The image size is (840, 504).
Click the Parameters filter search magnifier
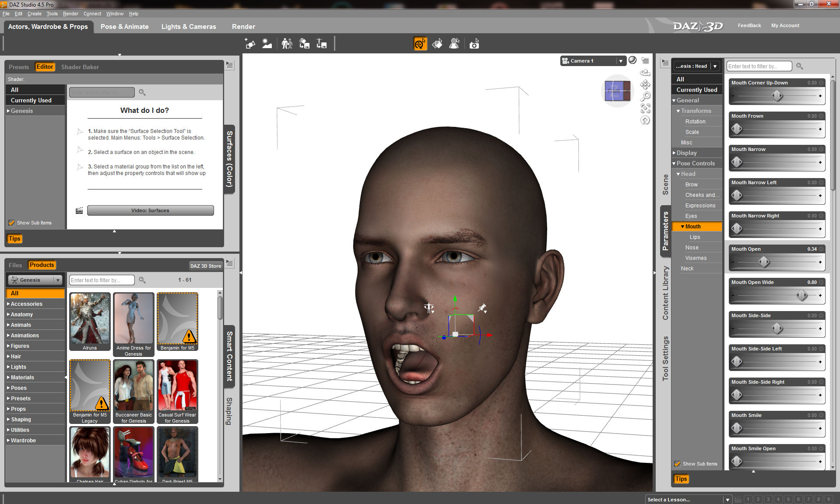click(800, 66)
